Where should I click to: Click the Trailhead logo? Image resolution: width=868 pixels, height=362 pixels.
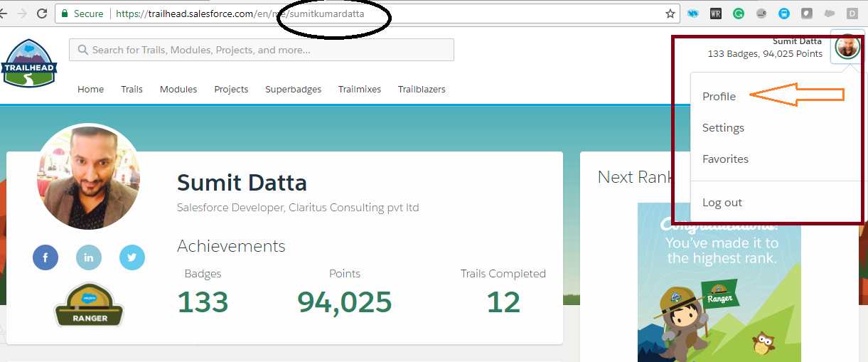click(28, 63)
